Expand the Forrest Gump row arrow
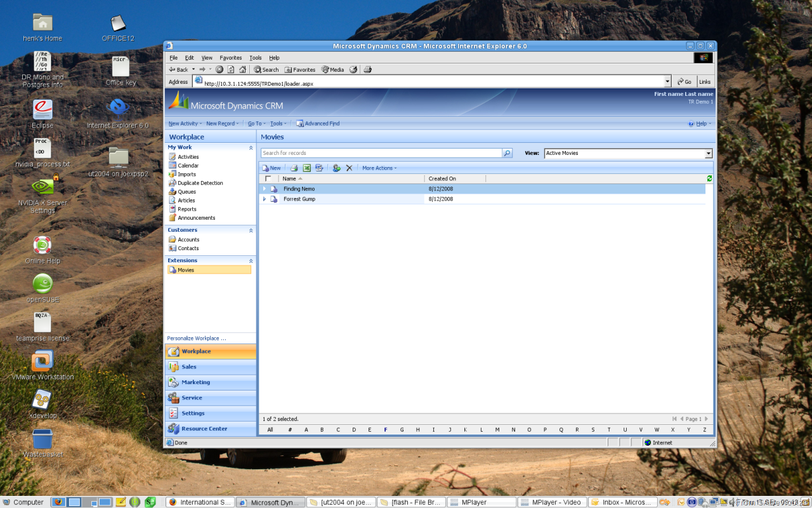The image size is (812, 508). pos(265,199)
